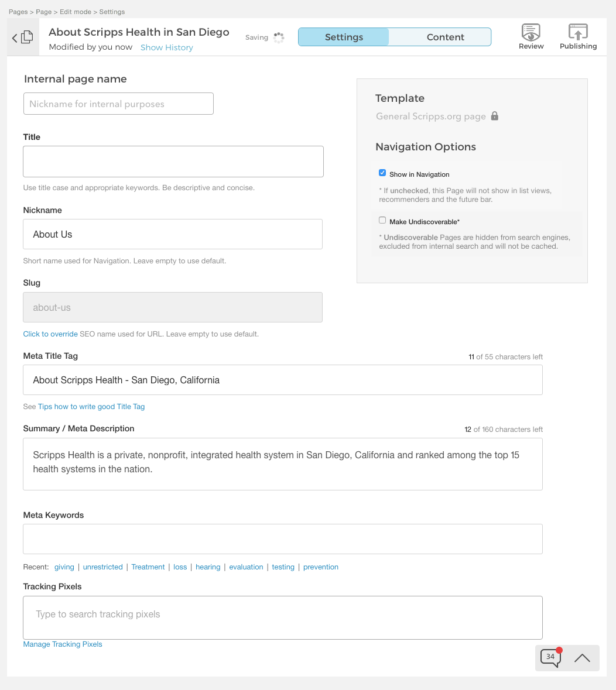Add recent keyword 'hearing'
616x690 pixels.
pyautogui.click(x=208, y=567)
